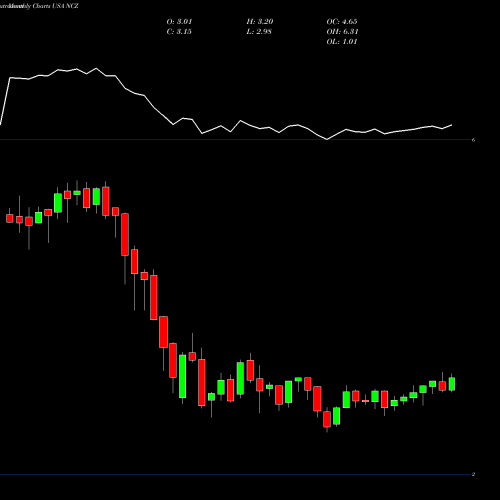Image resolution: width=500 pixels, height=500 pixels.
Task: Click the OC: 4.65 value
Action: [342, 22]
